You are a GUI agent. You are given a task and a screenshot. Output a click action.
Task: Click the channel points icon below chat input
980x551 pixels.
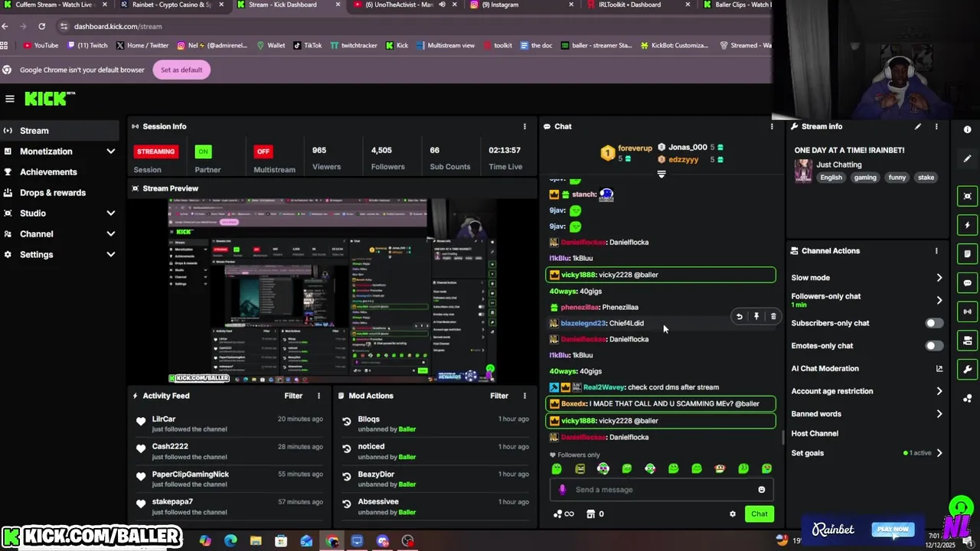click(x=563, y=514)
